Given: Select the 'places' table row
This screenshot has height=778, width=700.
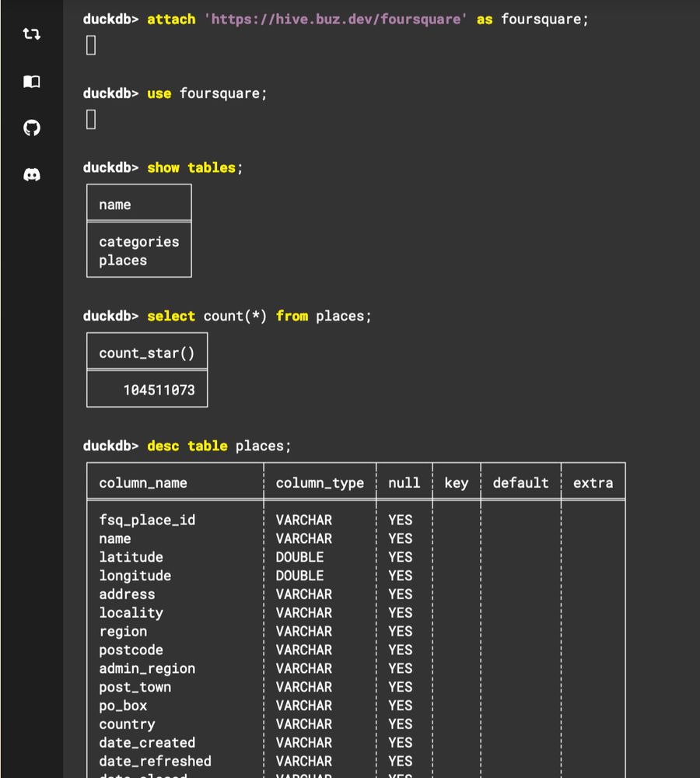Looking at the screenshot, I should coord(123,261).
